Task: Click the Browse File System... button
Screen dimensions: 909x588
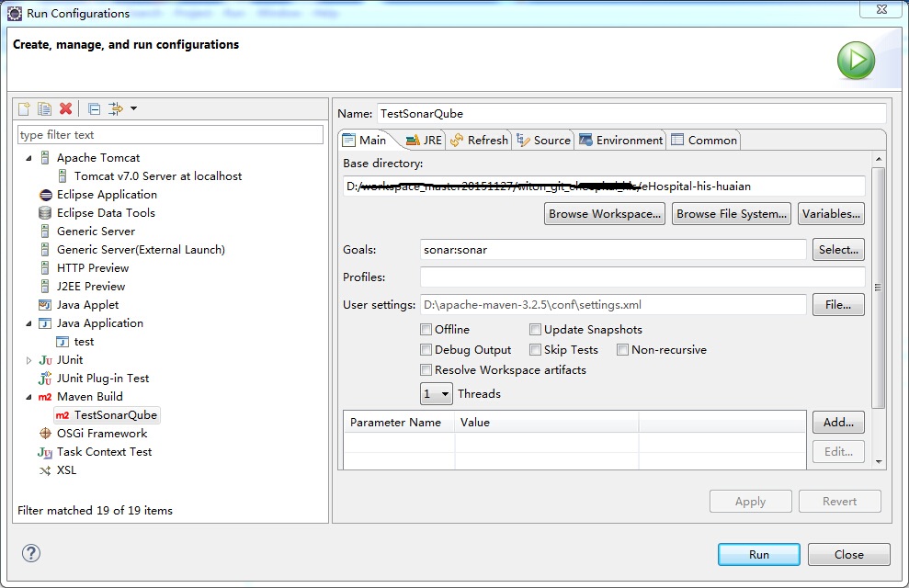Action: 732,214
